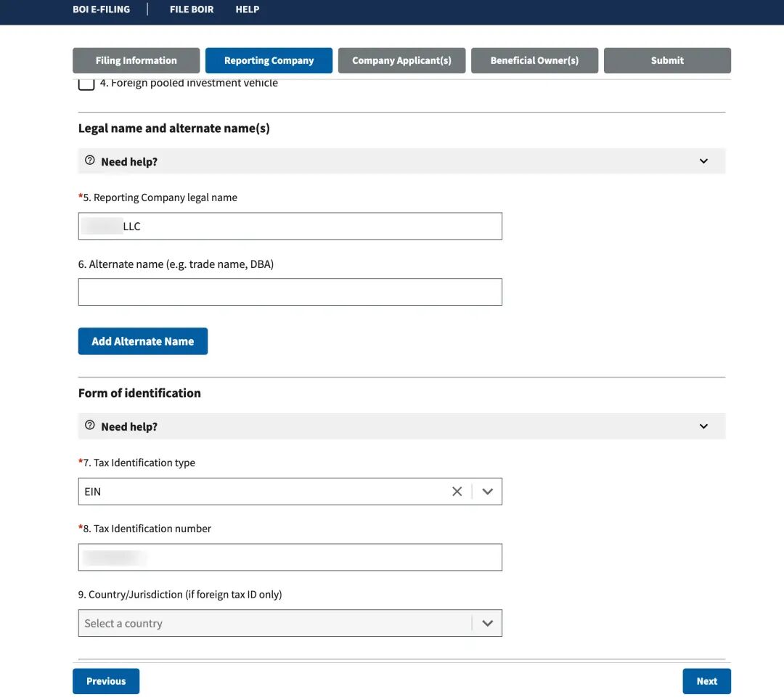Open FILE BOIR menu
The width and height of the screenshot is (784, 700).
coord(192,9)
